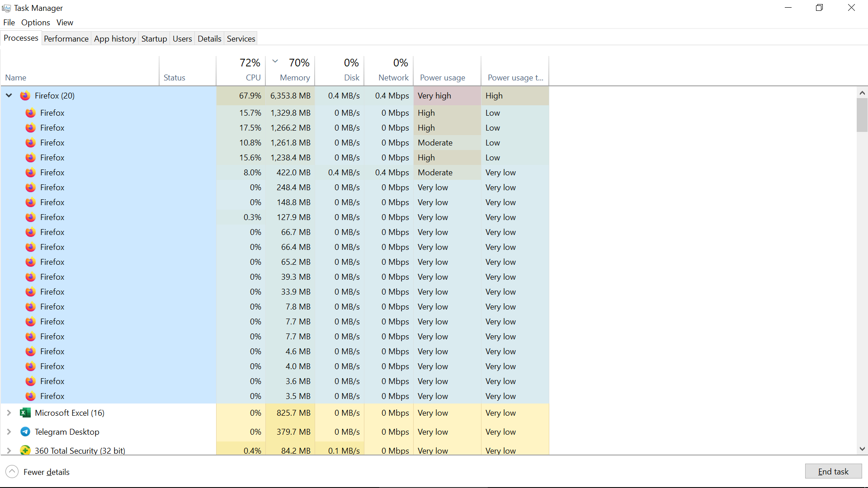Sort by the CPU column header
Viewport: 868px width, 488px height.
(241, 70)
